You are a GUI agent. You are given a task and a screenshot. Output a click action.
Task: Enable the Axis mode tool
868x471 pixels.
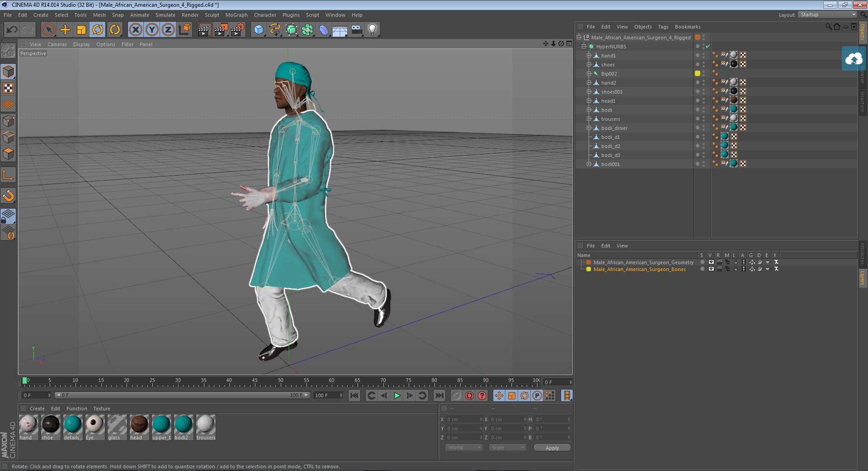(x=9, y=175)
